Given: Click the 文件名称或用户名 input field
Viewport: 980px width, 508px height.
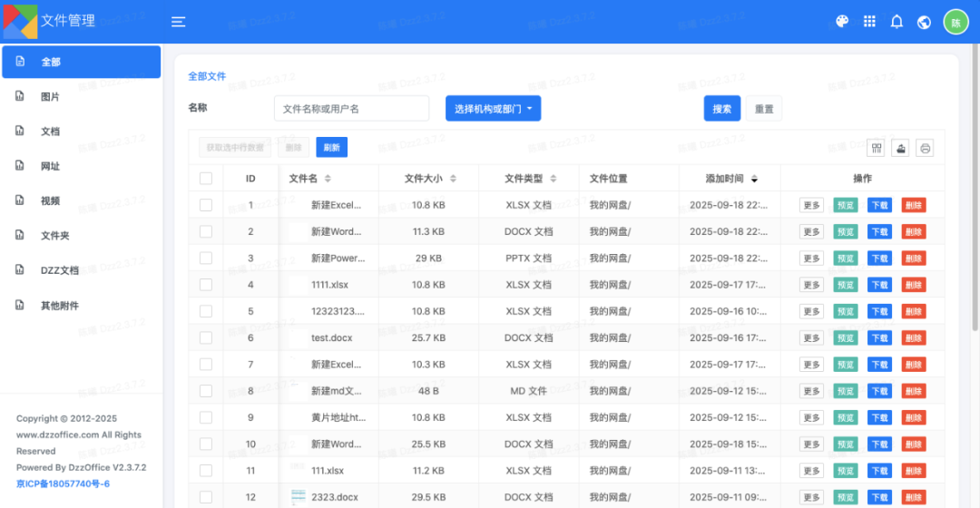Looking at the screenshot, I should tap(351, 109).
